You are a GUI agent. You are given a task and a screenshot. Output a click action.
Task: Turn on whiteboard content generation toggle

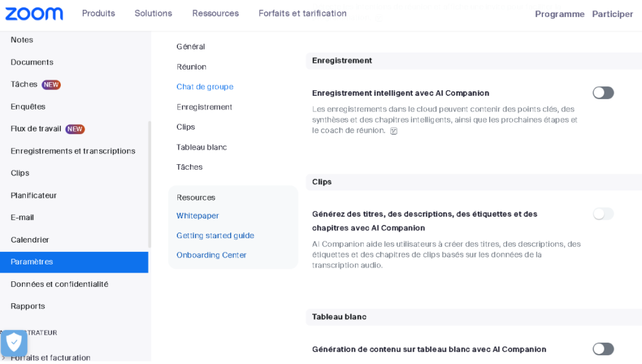tap(603, 349)
